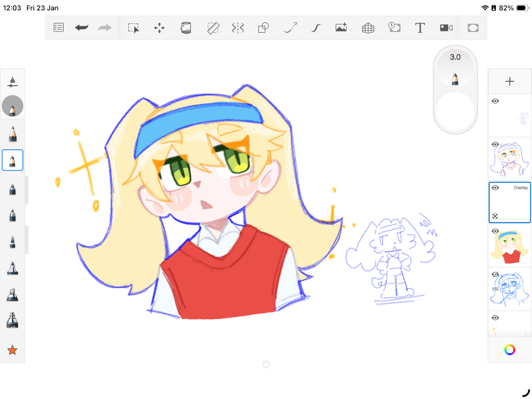532x399 pixels.
Task: Enter full screen mode
Action: pos(473,28)
